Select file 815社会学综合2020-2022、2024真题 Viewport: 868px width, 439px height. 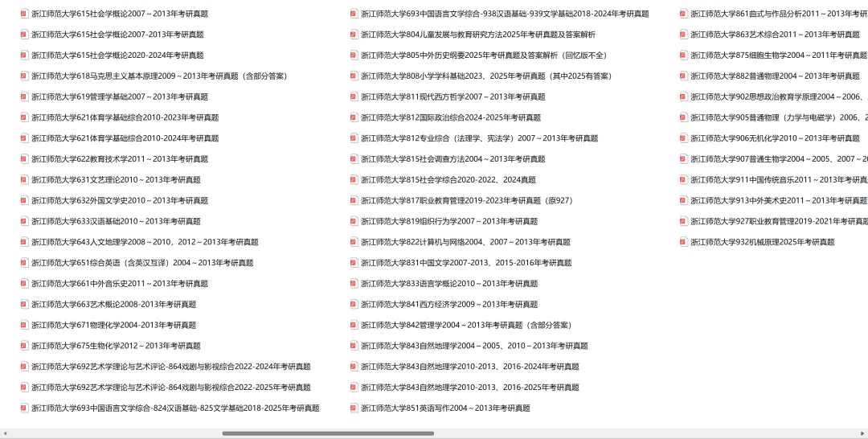pos(444,180)
